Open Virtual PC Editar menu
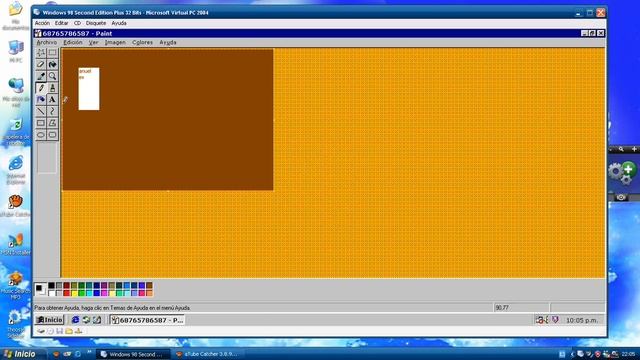Image resolution: width=640 pixels, height=360 pixels. click(x=62, y=23)
